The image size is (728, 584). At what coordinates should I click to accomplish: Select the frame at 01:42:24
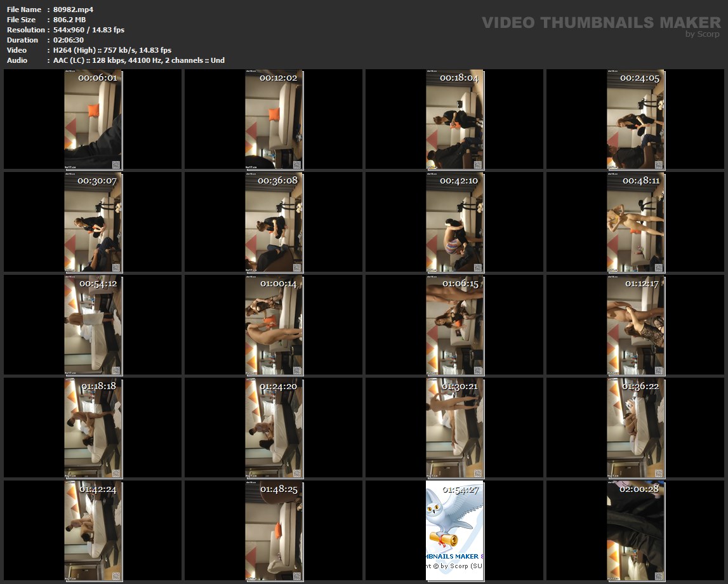tap(93, 531)
